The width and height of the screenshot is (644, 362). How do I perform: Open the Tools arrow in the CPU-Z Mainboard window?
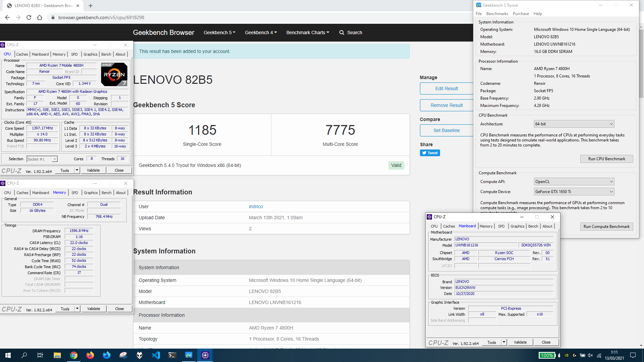tap(504, 342)
